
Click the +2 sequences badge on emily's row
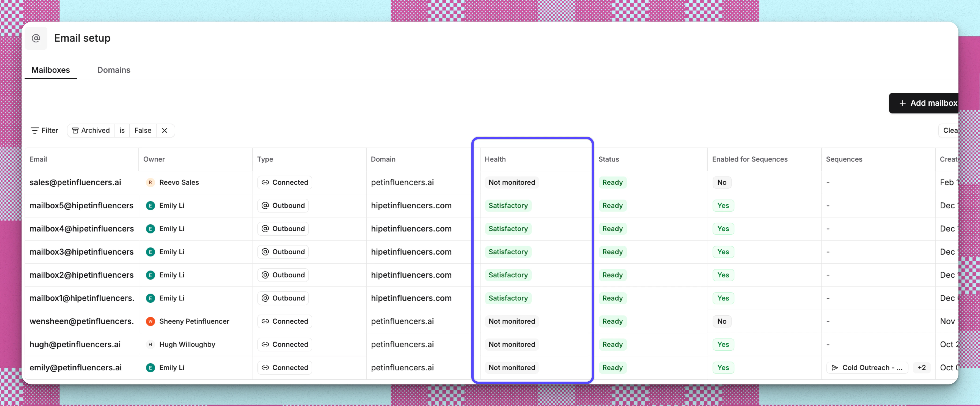[x=922, y=368]
